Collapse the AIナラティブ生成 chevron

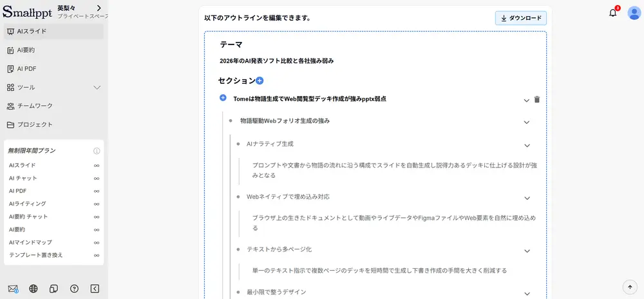[527, 146]
